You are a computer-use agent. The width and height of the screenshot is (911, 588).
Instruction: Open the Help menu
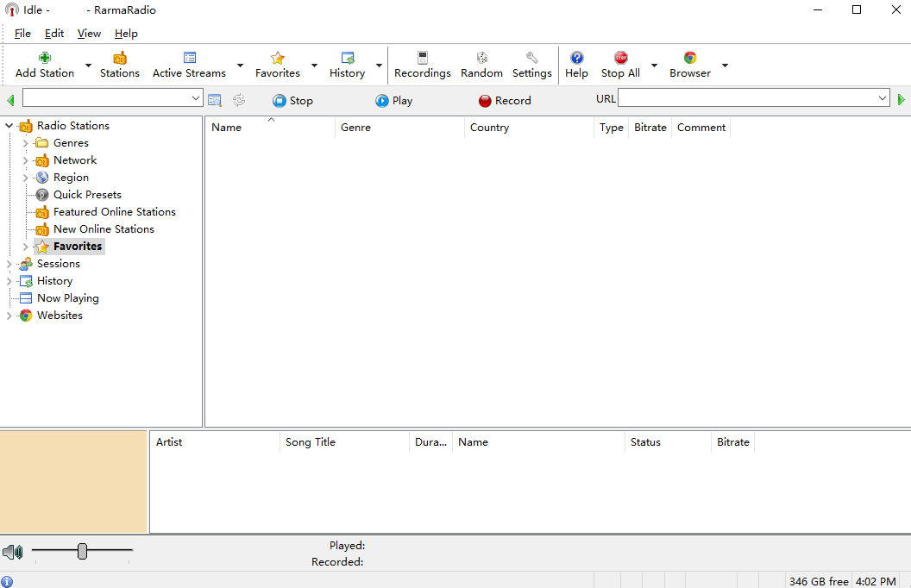[x=126, y=33]
